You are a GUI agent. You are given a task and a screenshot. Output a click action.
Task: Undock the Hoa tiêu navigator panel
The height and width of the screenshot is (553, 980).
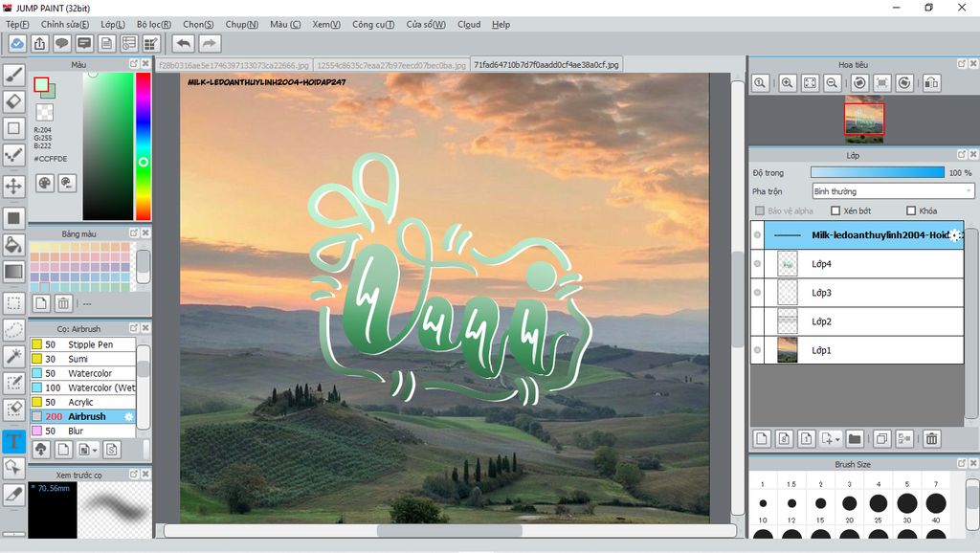click(962, 64)
